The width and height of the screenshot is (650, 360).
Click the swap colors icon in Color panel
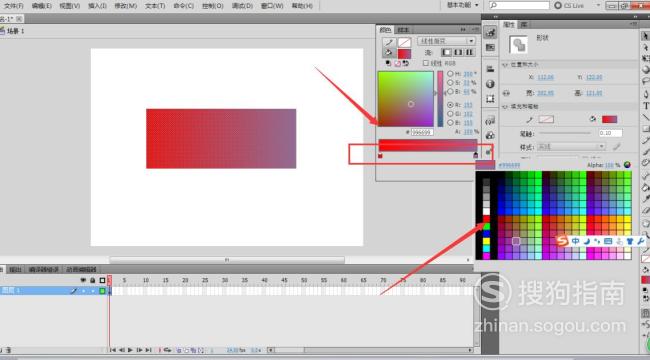click(406, 63)
